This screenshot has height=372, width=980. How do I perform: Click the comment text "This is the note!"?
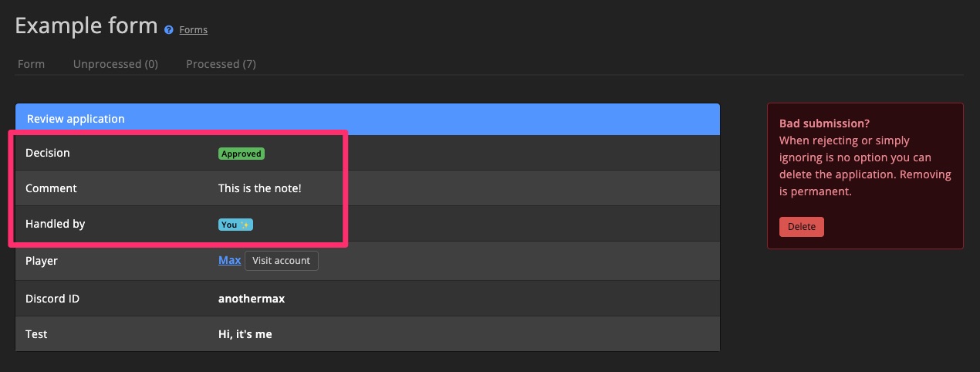[259, 188]
